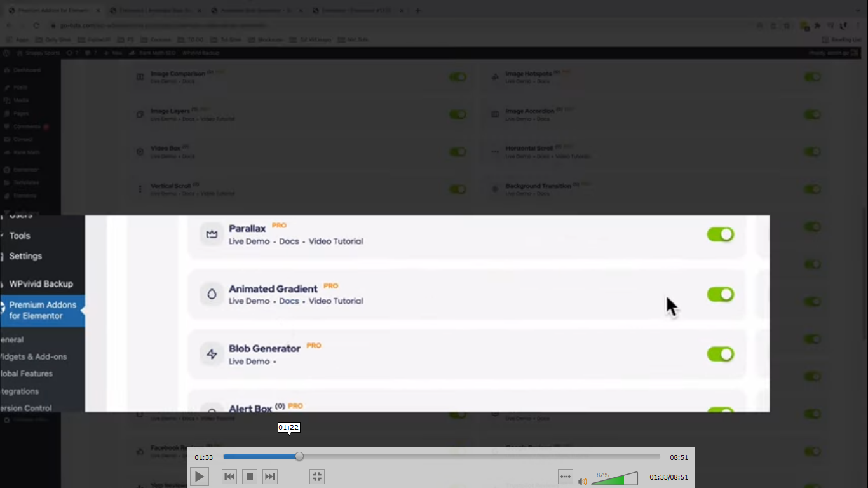The width and height of the screenshot is (868, 488).
Task: Click the video seek bar handle
Action: pos(299,456)
